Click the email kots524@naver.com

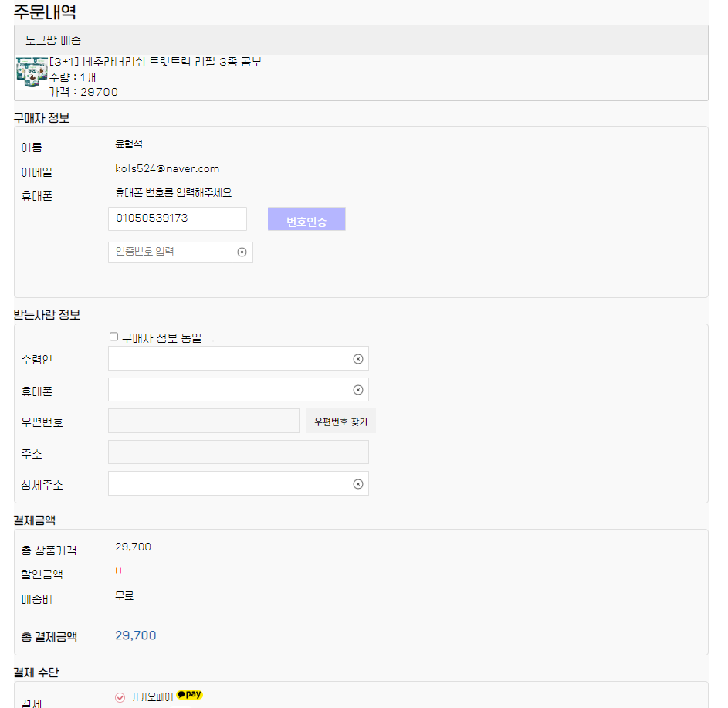coord(168,168)
